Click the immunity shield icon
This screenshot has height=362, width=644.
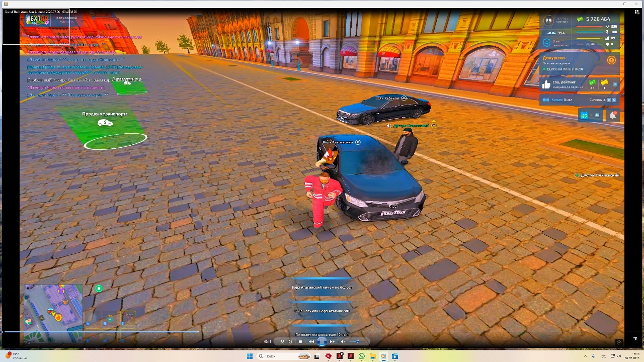[x=547, y=43]
